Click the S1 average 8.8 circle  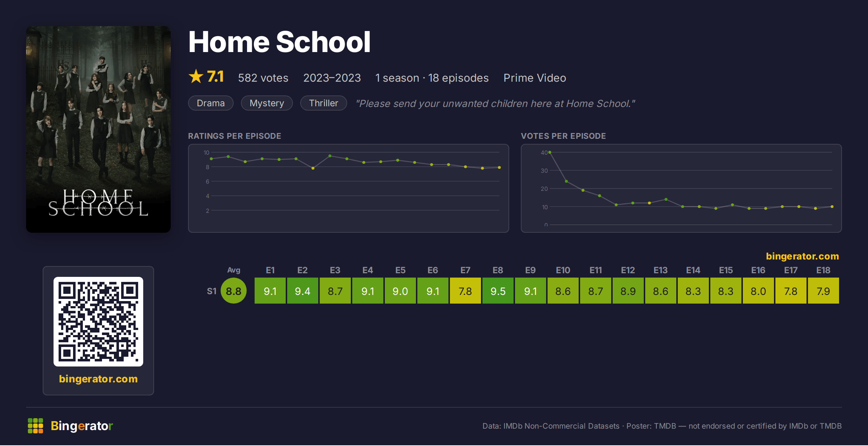coord(234,291)
